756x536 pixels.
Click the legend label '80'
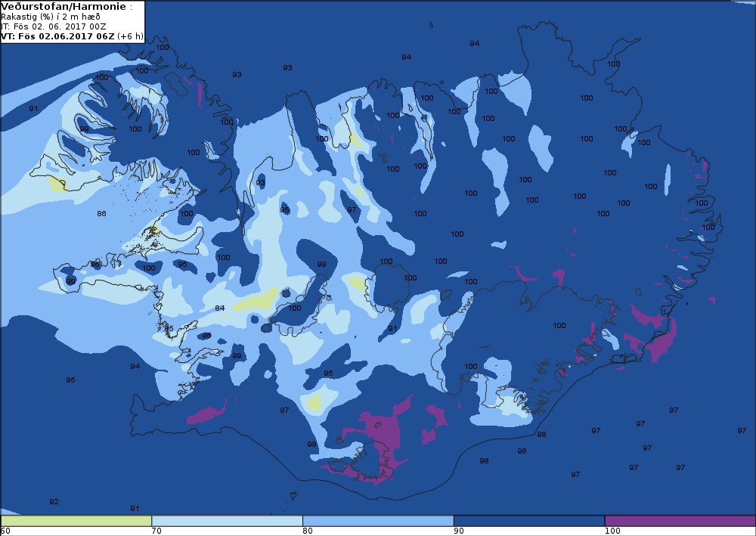pyautogui.click(x=308, y=531)
